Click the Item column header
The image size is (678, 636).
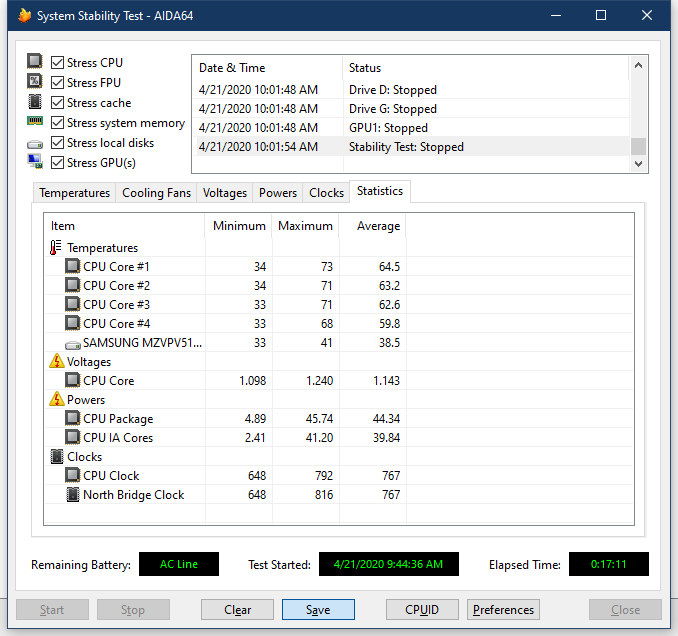[x=125, y=226]
